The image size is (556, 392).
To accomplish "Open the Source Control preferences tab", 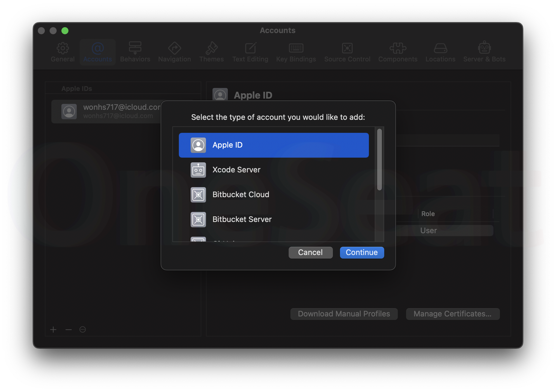I will click(347, 52).
